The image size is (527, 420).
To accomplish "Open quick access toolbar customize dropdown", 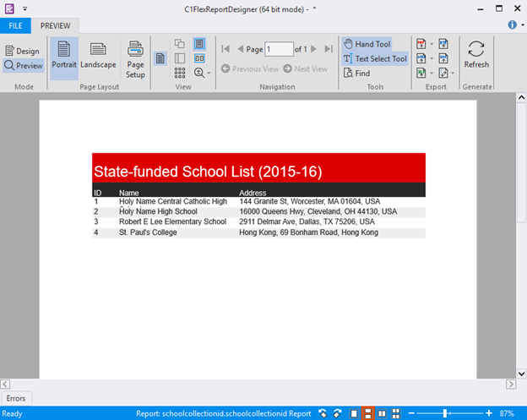I will [x=24, y=8].
